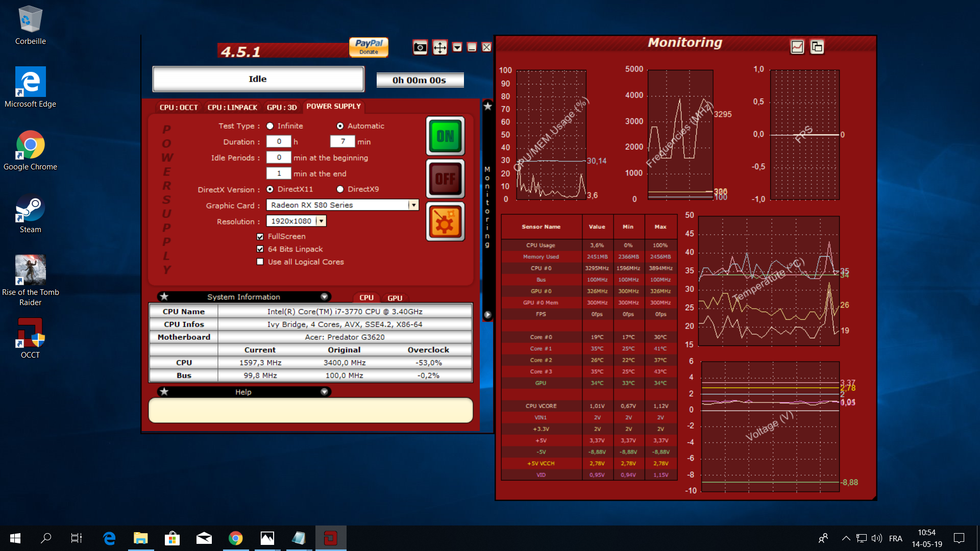
Task: Click the copy windows icon in Monitoring
Action: (x=817, y=47)
